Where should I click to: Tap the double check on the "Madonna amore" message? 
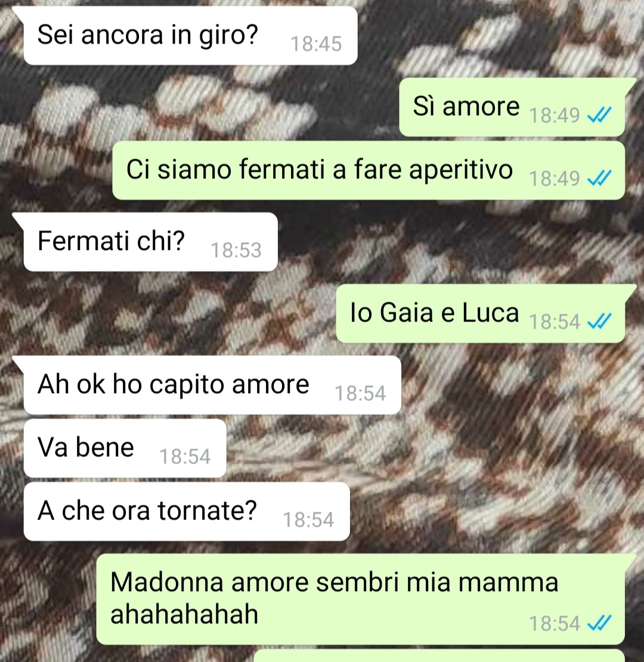coord(599,623)
